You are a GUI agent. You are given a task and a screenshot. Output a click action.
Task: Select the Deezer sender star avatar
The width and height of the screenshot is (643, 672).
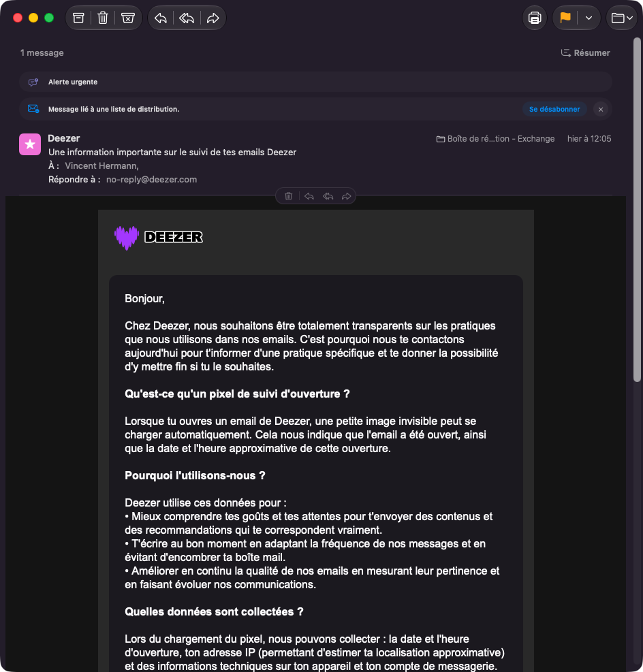coord(30,144)
